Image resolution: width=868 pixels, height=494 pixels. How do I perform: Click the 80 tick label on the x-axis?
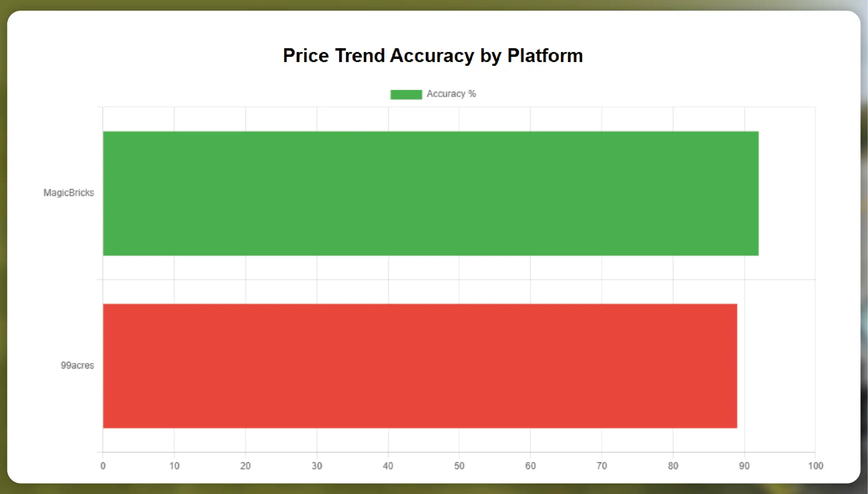[673, 466]
